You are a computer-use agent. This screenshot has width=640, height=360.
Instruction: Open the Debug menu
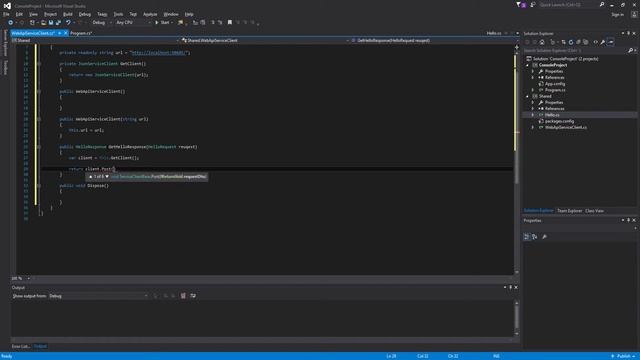click(84, 14)
